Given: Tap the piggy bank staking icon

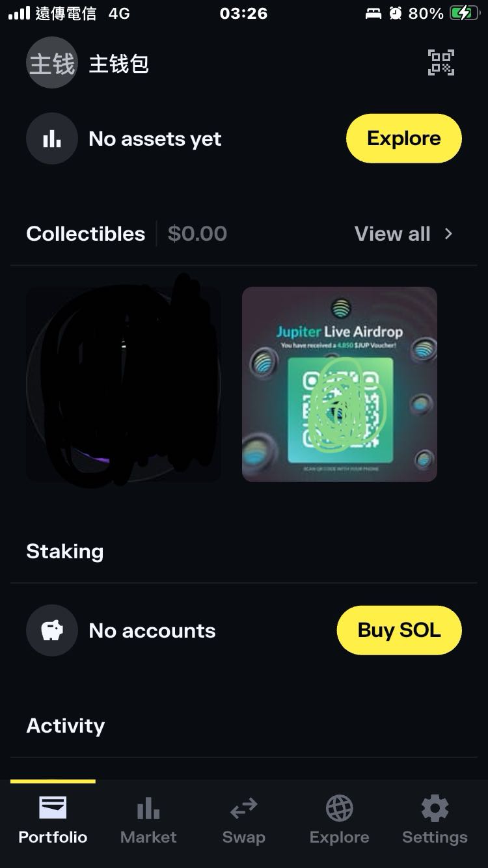Looking at the screenshot, I should [x=51, y=631].
